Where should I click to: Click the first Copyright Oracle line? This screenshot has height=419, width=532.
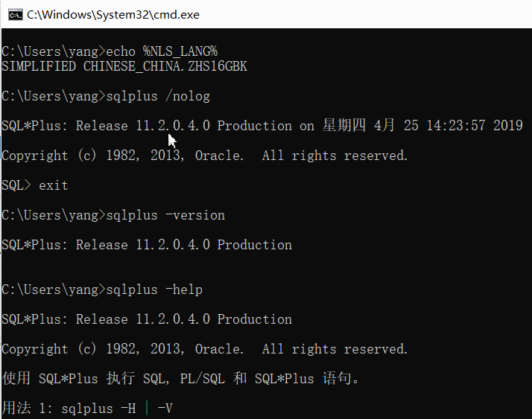(x=204, y=156)
